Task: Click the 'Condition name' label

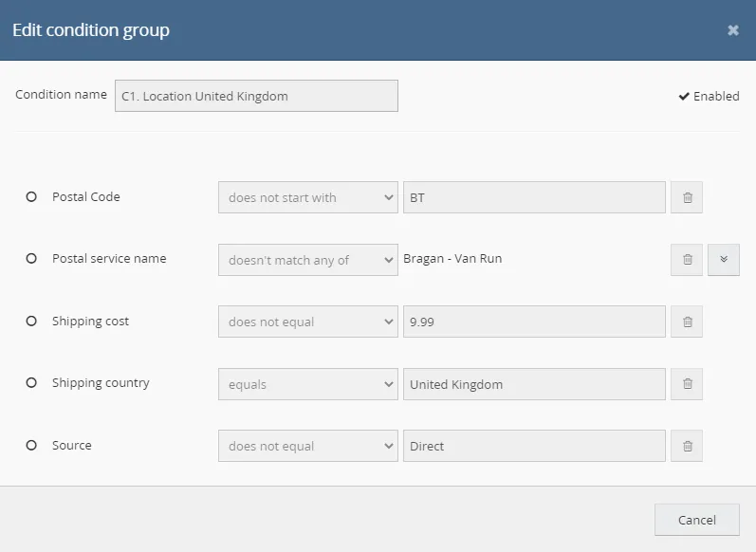Action: 62,95
